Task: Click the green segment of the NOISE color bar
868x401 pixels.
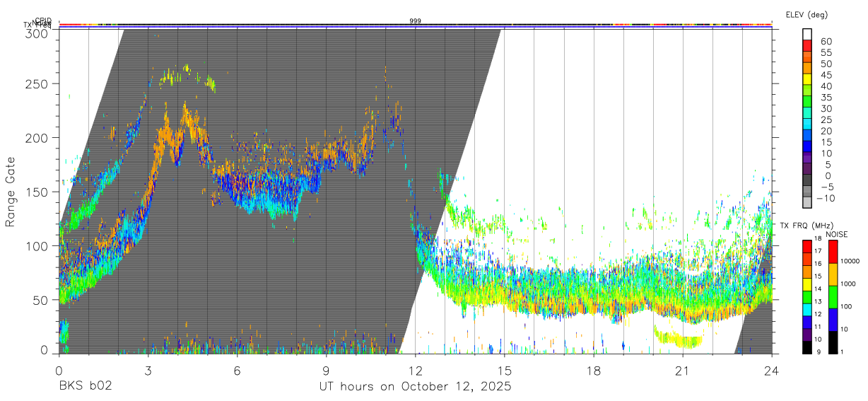Action: pyautogui.click(x=833, y=297)
